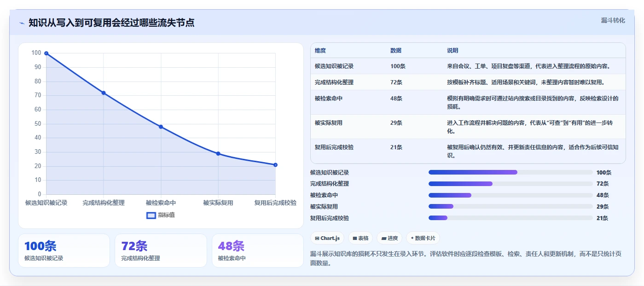Click the 漏斗转化 label in header

(x=613, y=20)
